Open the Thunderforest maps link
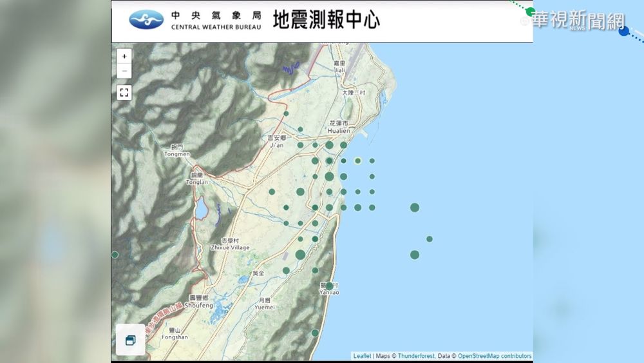 point(416,356)
